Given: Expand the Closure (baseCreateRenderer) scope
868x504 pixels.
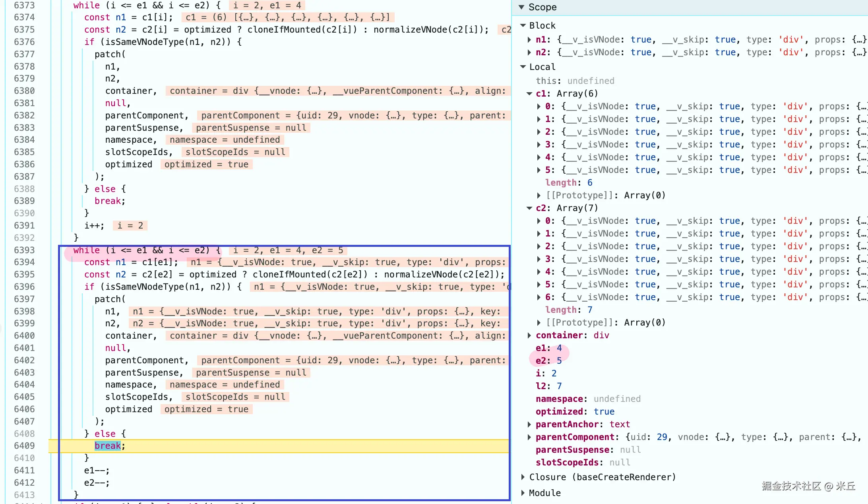Looking at the screenshot, I should [x=523, y=477].
